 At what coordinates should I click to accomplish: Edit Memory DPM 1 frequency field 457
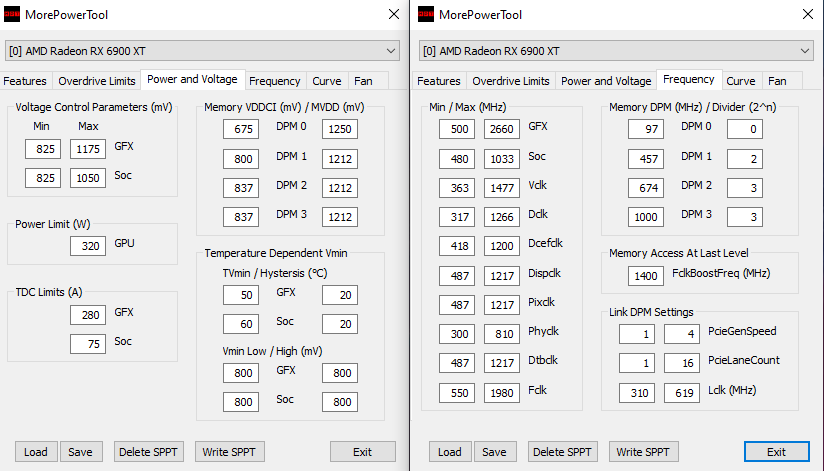(x=646, y=159)
